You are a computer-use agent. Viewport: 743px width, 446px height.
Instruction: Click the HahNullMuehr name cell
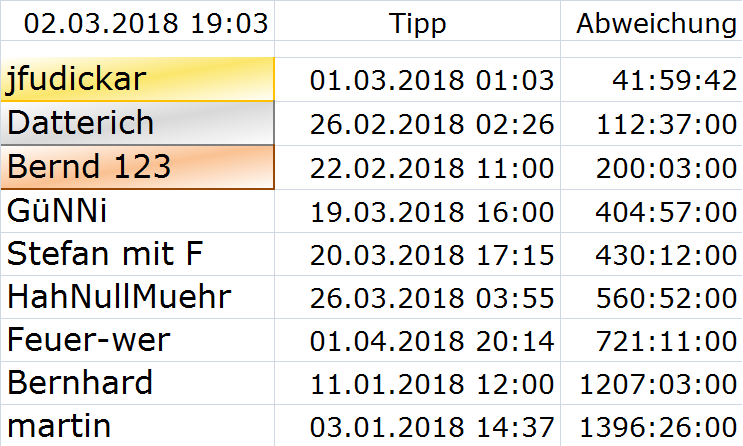(x=137, y=297)
